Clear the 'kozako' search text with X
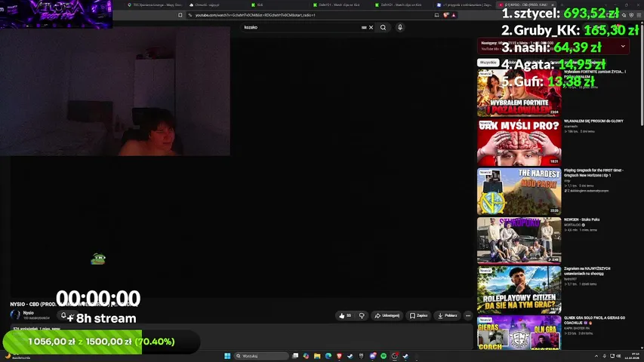644x362 pixels. click(x=371, y=27)
